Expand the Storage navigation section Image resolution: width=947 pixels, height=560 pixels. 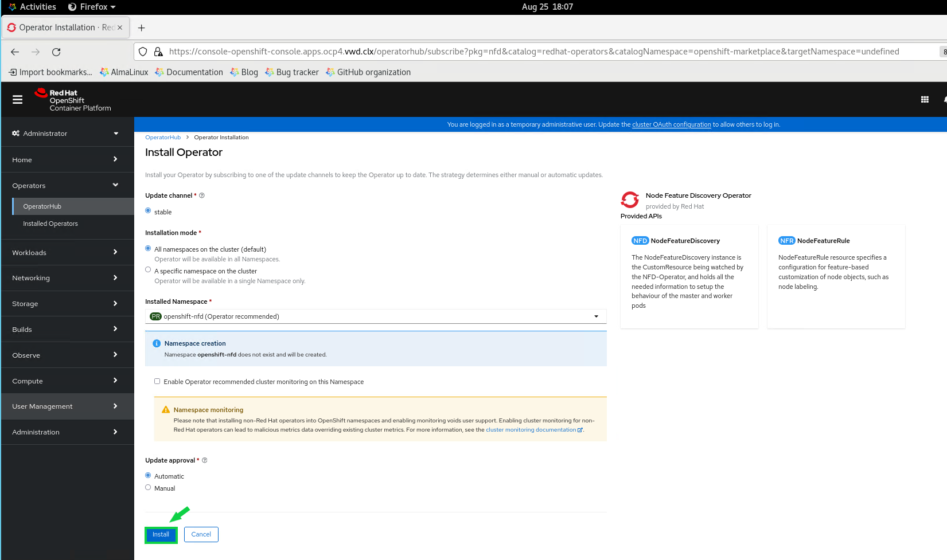click(x=67, y=304)
